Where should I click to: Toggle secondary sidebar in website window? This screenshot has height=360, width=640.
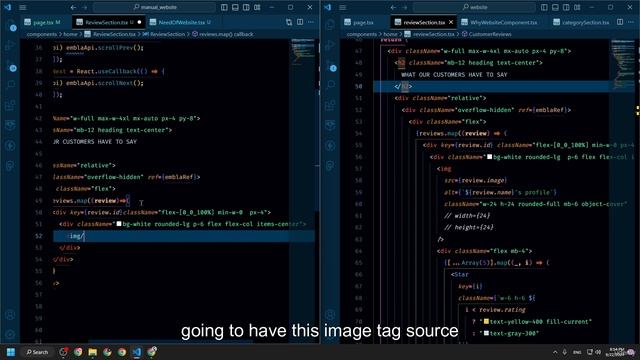pos(566,7)
